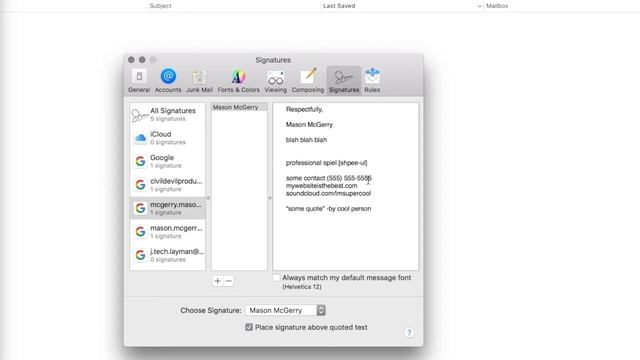Viewport: 640px width, 360px height.
Task: Open the Junk Mail preferences pane
Action: 199,81
